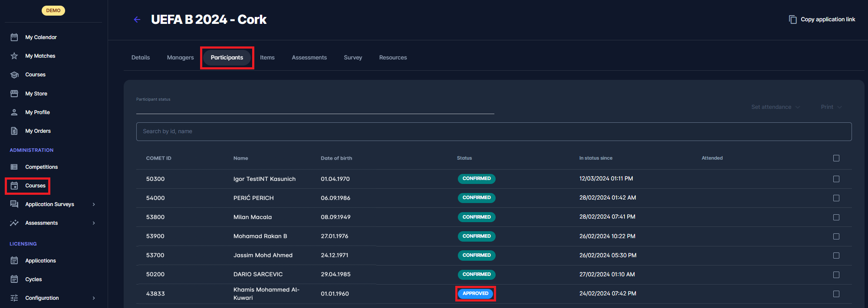Click the My Store shop icon
The width and height of the screenshot is (868, 308).
pyautogui.click(x=14, y=94)
